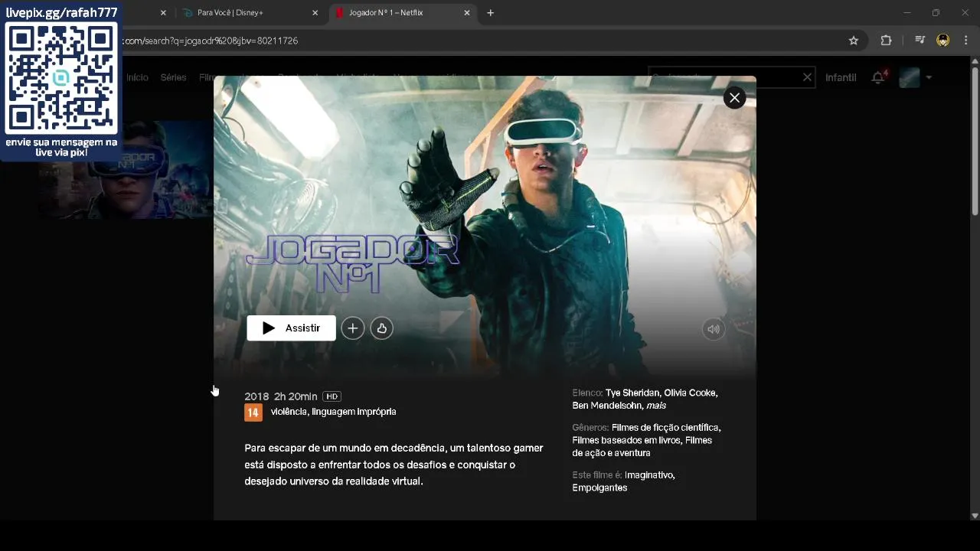Close the Jogador N° 1 details modal
This screenshot has width=980, height=551.
coord(734,97)
